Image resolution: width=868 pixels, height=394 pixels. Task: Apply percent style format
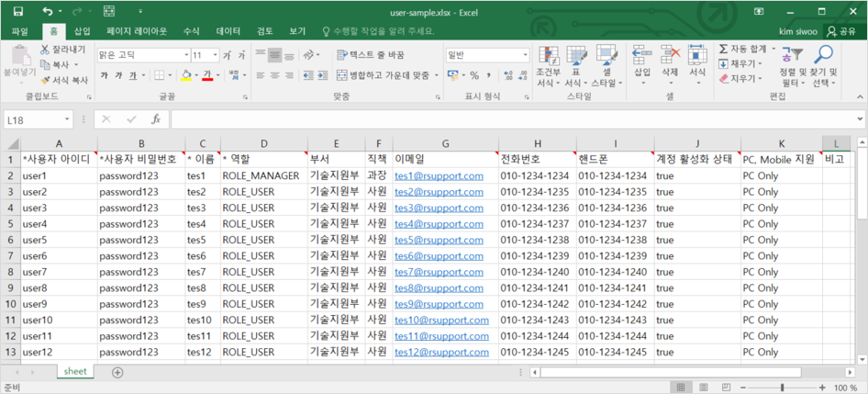[474, 74]
